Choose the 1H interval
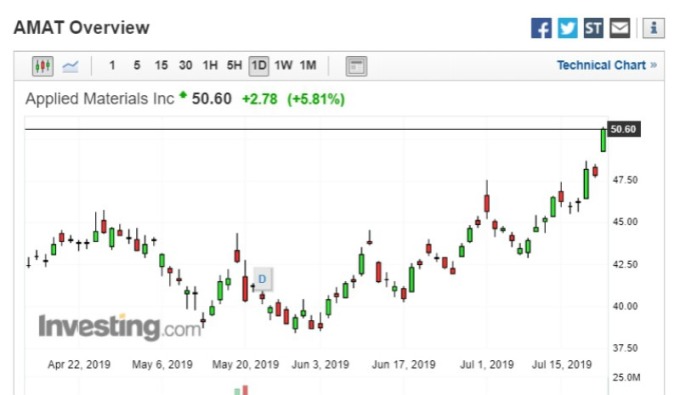Image resolution: width=680 pixels, height=395 pixels. pyautogui.click(x=210, y=65)
